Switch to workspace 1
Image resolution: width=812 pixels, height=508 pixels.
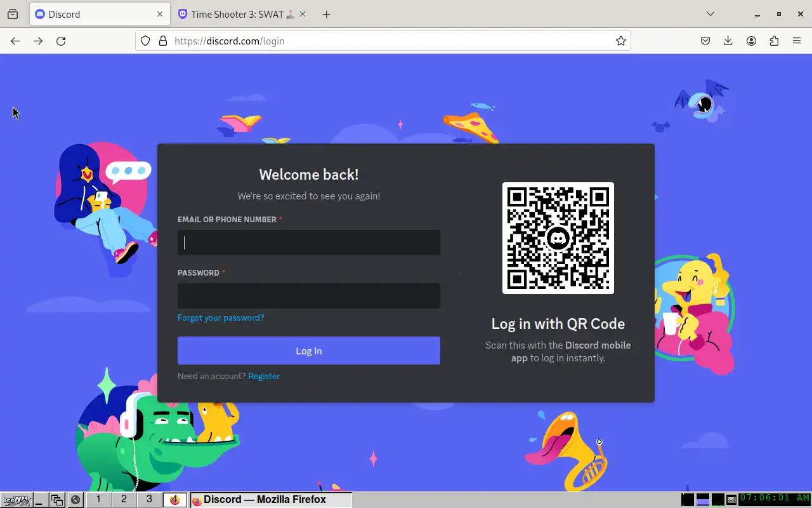[98, 500]
